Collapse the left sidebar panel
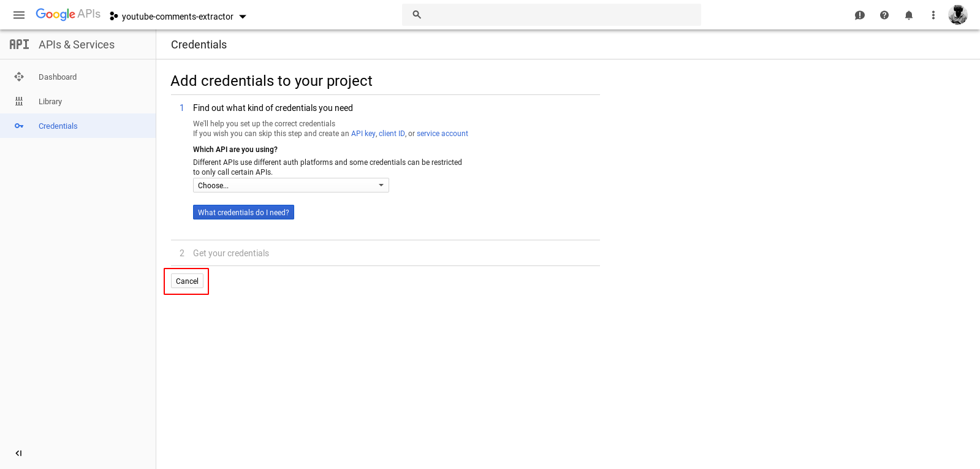 tap(18, 453)
